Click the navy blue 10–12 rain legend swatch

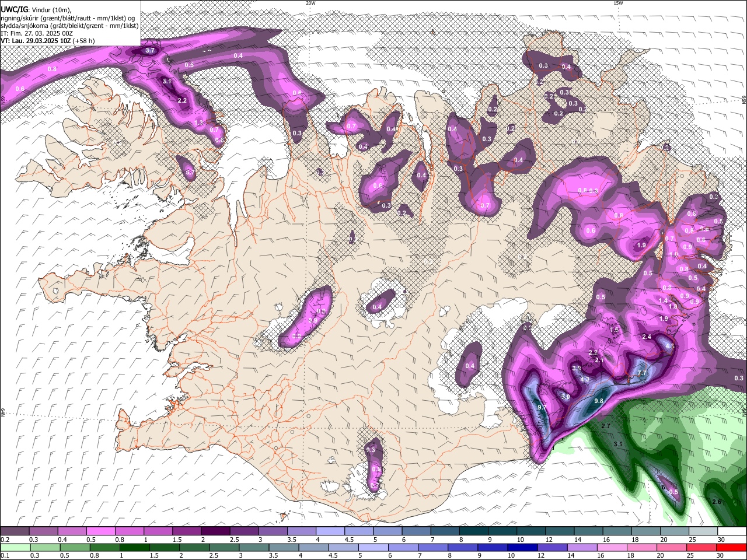521,548
